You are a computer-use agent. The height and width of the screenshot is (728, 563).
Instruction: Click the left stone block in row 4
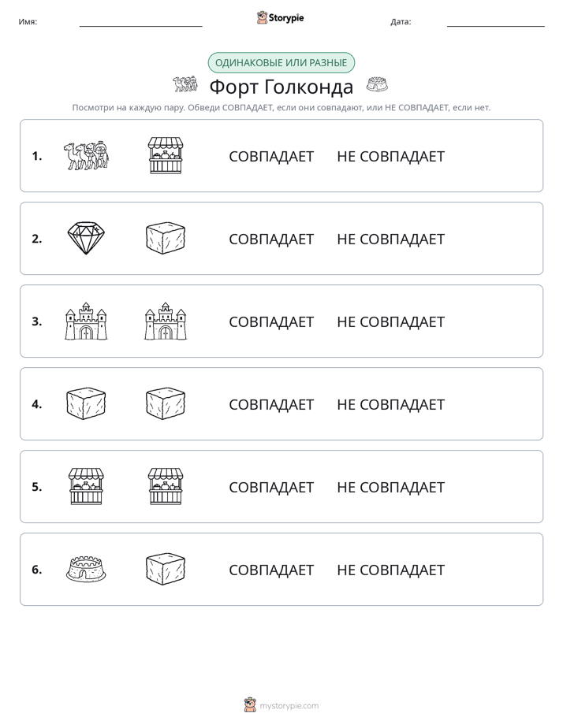click(86, 403)
